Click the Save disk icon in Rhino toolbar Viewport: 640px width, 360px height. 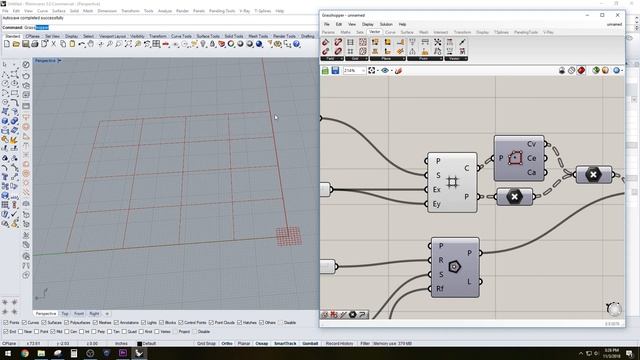point(26,44)
